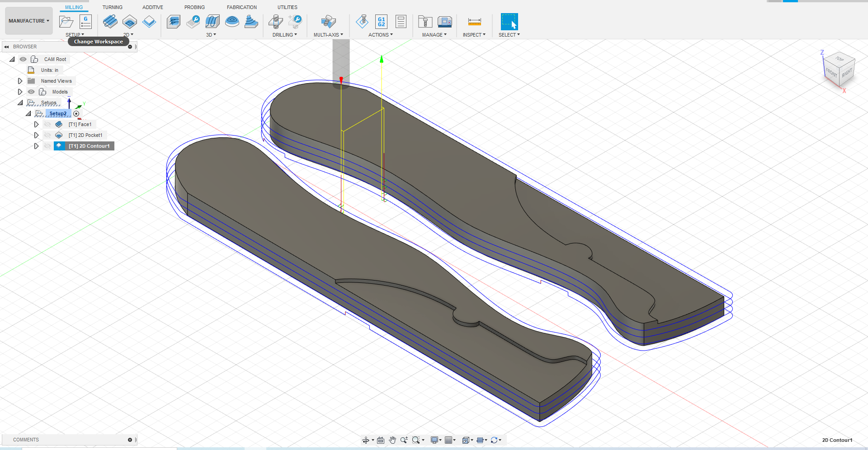Viewport: 868px width, 450px height.
Task: Click the Zoom Window icon
Action: 416,440
